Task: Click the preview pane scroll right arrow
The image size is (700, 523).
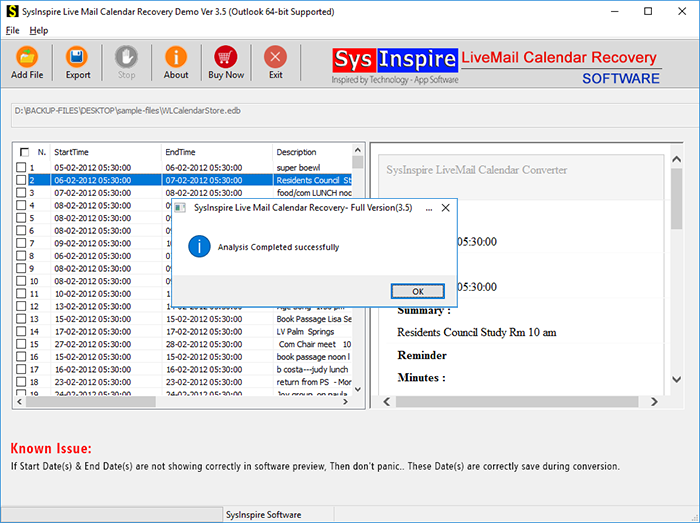Action: point(654,402)
